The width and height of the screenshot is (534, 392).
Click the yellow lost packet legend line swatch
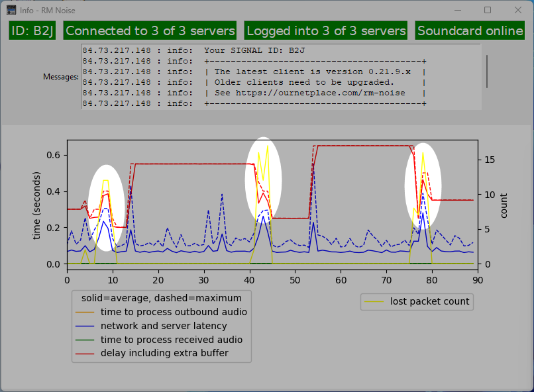coord(374,301)
